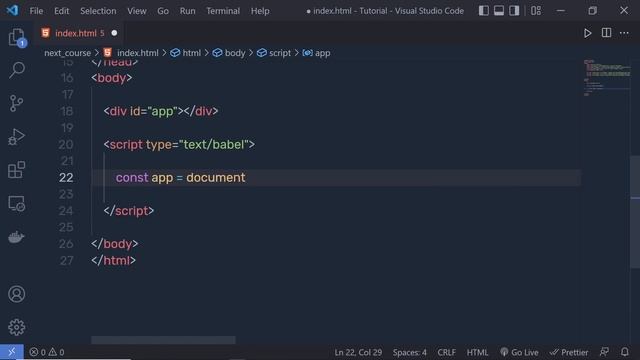This screenshot has height=360, width=640.
Task: Open the Selection menu
Action: pyautogui.click(x=98, y=11)
